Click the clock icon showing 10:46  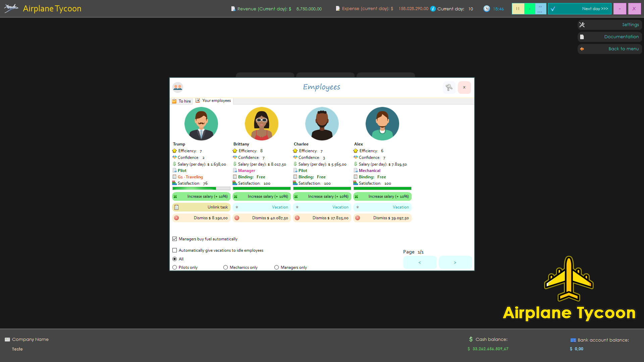tap(486, 9)
